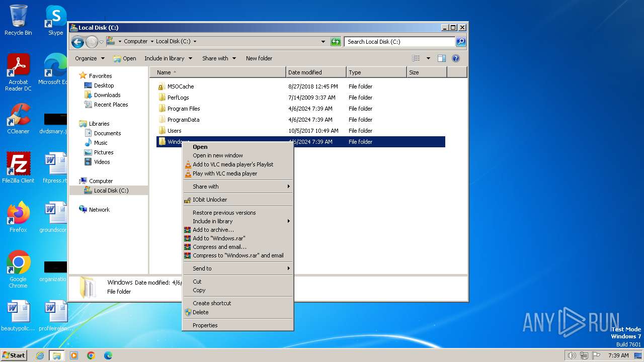The height and width of the screenshot is (362, 644).
Task: Click the search magnifier icon
Action: click(460, 42)
